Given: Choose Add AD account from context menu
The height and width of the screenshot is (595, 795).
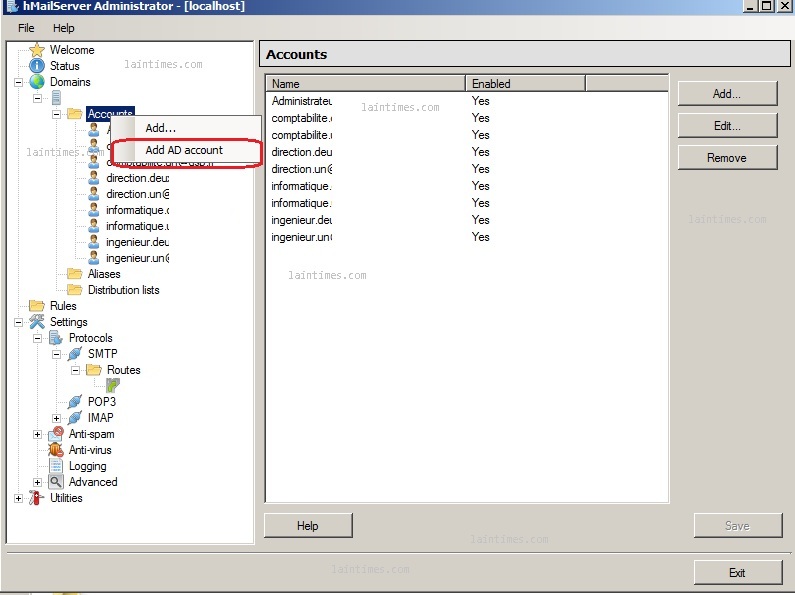Looking at the screenshot, I should [x=186, y=150].
